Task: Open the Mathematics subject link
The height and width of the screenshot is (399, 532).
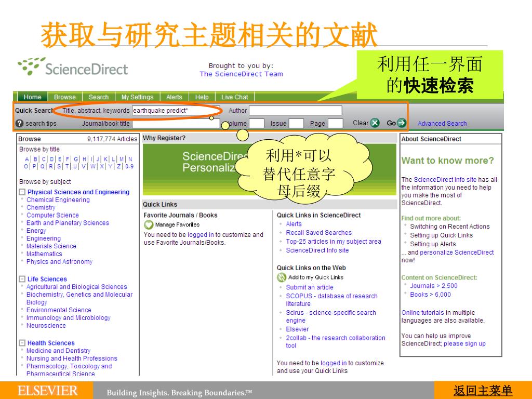Action: (x=44, y=254)
